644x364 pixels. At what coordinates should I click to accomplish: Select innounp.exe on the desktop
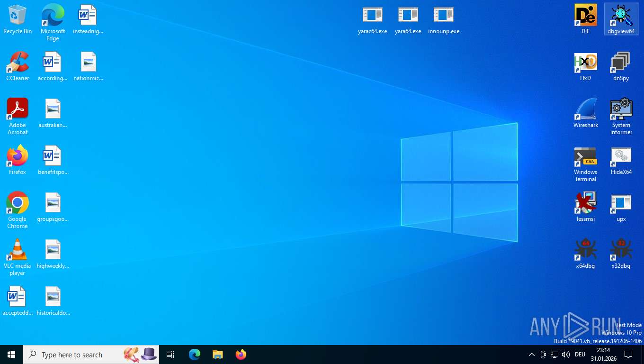(x=444, y=20)
